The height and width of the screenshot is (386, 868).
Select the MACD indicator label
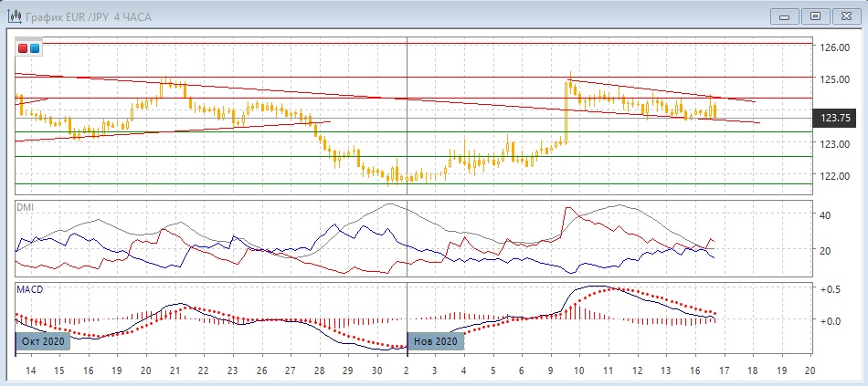30,288
